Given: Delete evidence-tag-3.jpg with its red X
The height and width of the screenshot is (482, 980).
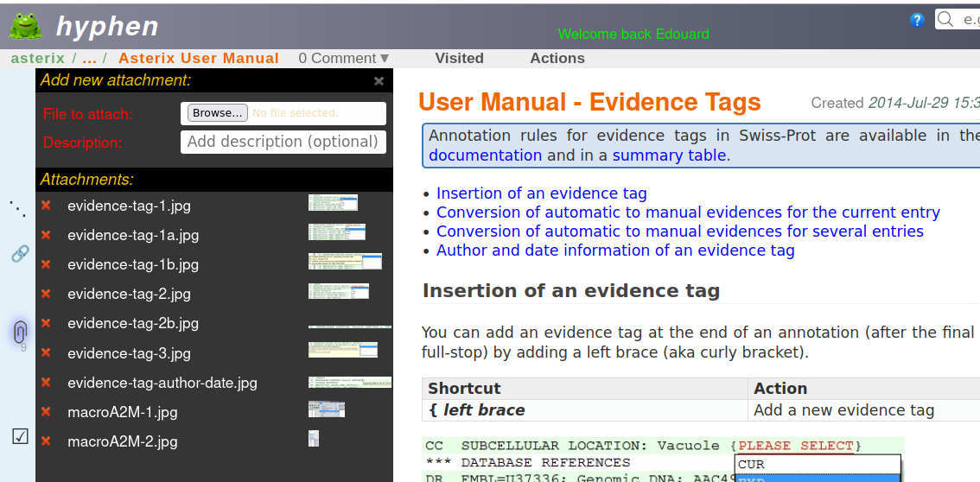Looking at the screenshot, I should 46,352.
